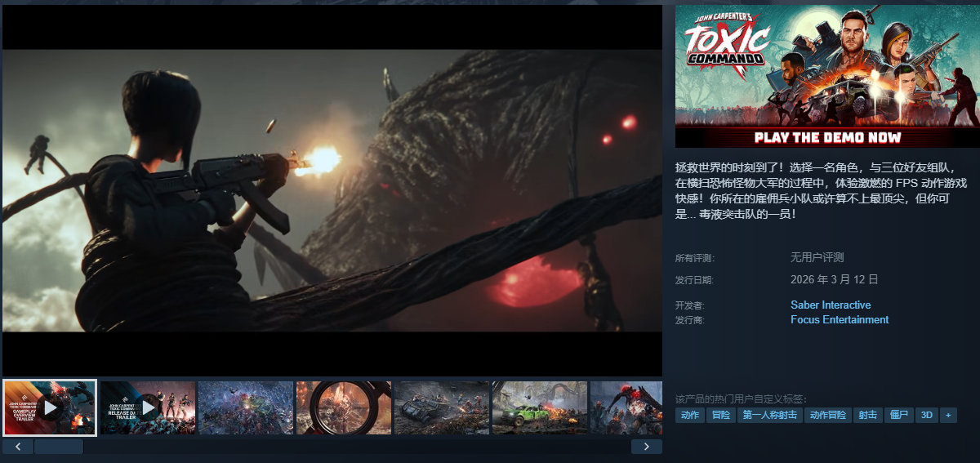
Task: Open Focus Entertainment publisher page
Action: click(x=840, y=320)
